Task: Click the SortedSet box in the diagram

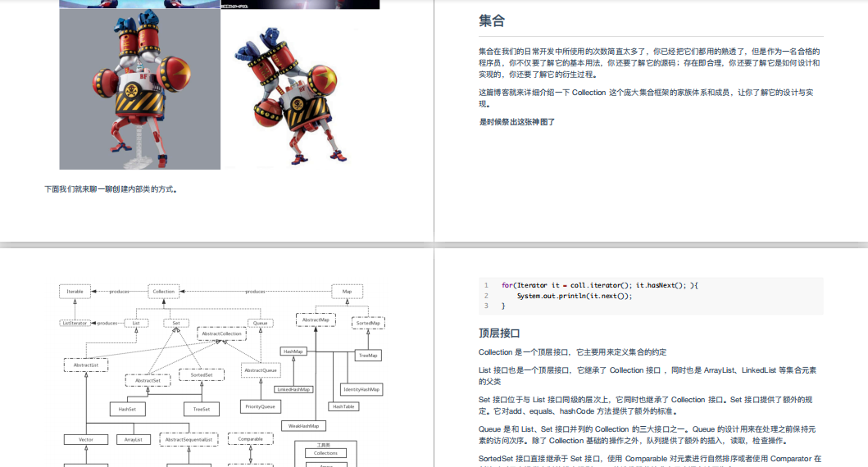Action: [202, 375]
